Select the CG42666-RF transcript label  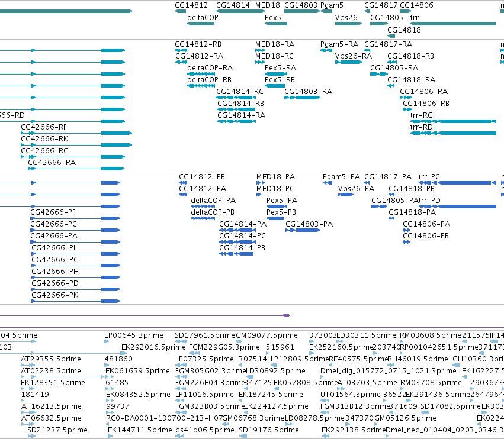pos(44,127)
